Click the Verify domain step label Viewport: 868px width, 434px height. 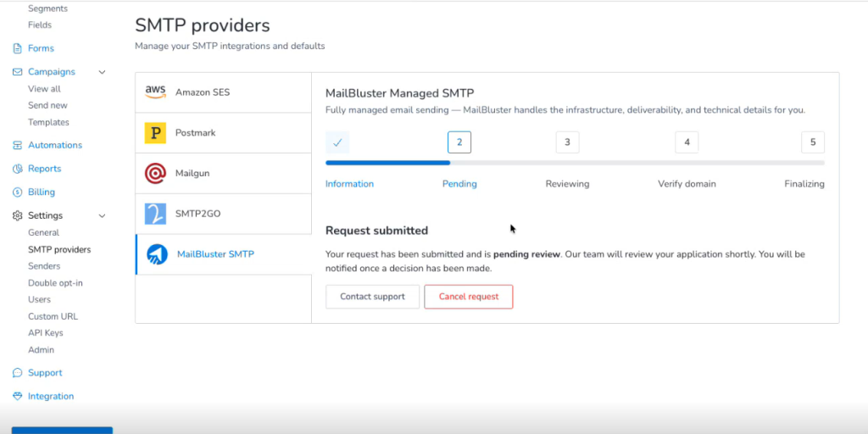point(687,184)
